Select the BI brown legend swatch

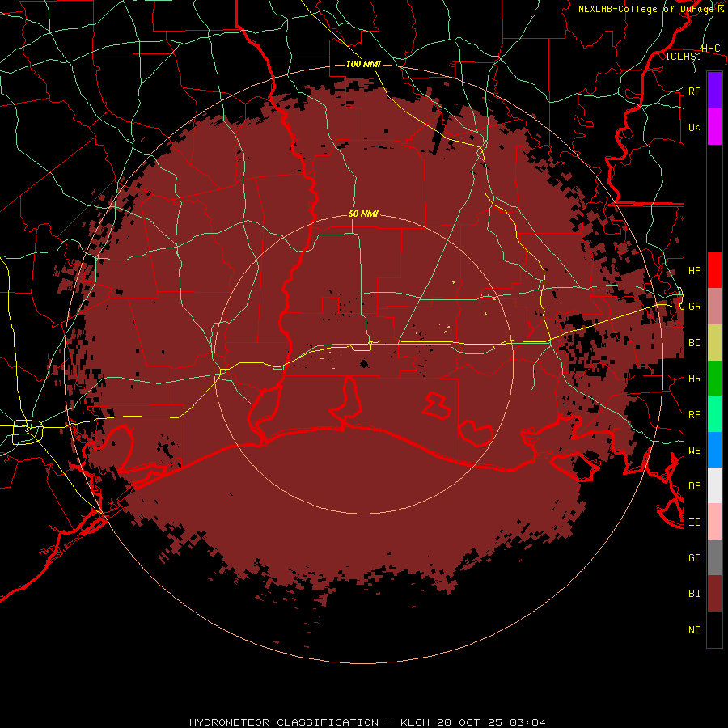[714, 594]
